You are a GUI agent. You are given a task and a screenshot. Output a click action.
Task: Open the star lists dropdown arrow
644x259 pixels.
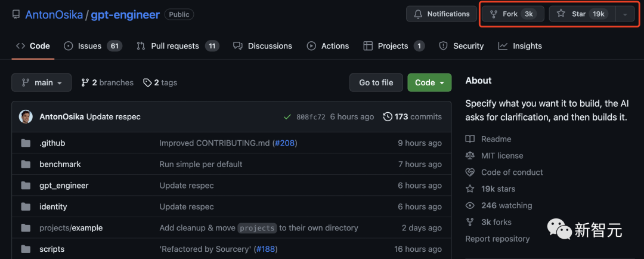(624, 14)
